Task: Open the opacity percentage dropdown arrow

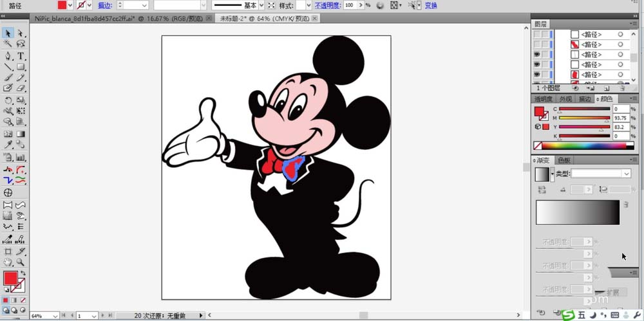Action: (361, 5)
